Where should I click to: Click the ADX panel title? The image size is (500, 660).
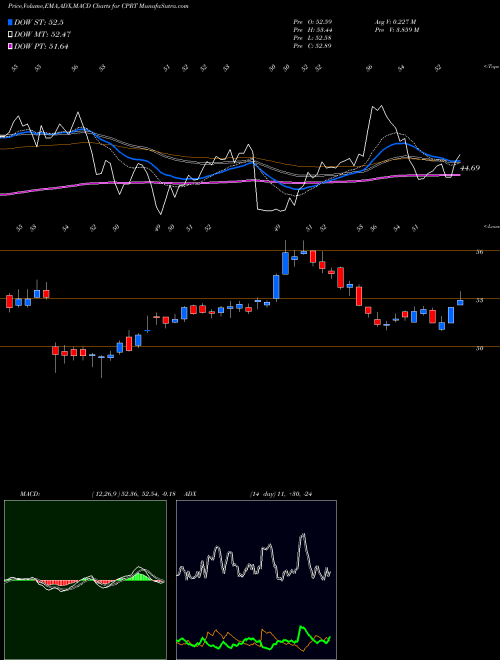tap(191, 494)
